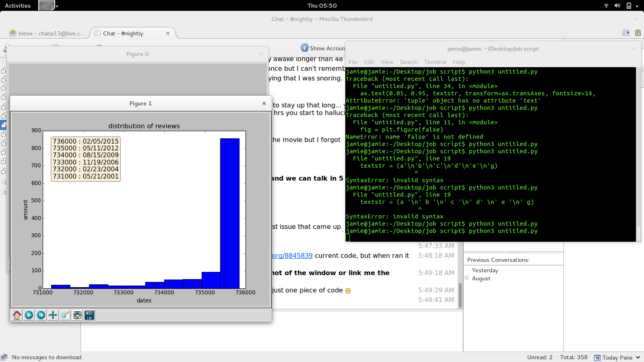The height and width of the screenshot is (362, 644).
Task: Click the terminal cursor at the last prompt
Action: pyautogui.click(x=348, y=238)
